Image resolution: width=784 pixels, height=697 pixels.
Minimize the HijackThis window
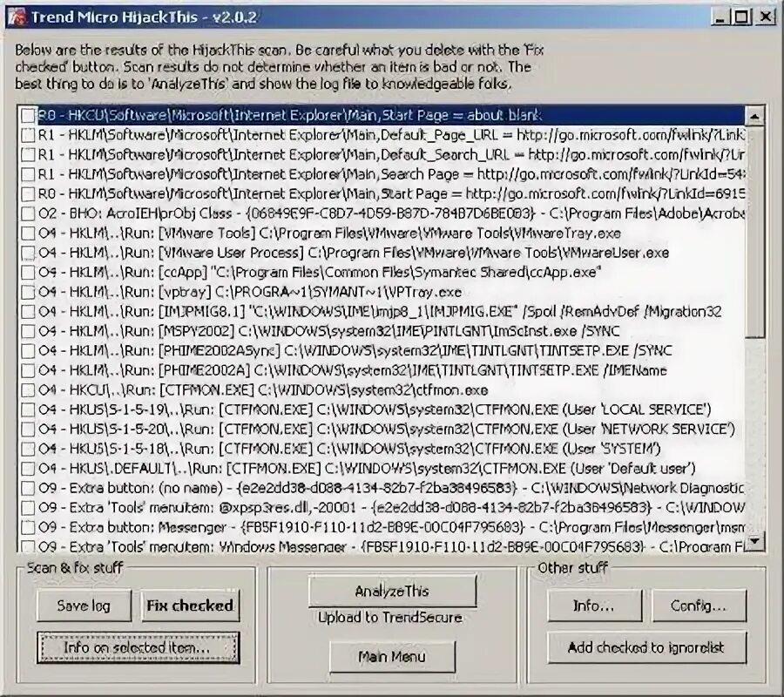(x=720, y=17)
